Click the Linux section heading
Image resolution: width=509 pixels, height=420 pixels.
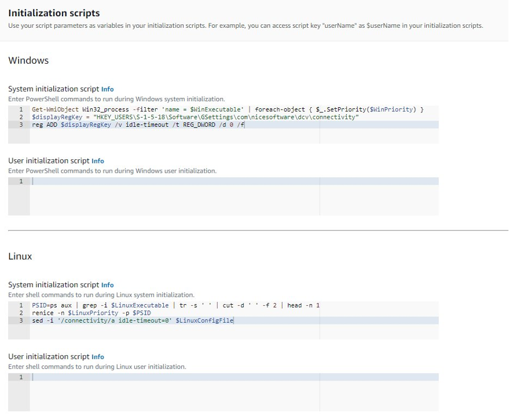(x=19, y=256)
